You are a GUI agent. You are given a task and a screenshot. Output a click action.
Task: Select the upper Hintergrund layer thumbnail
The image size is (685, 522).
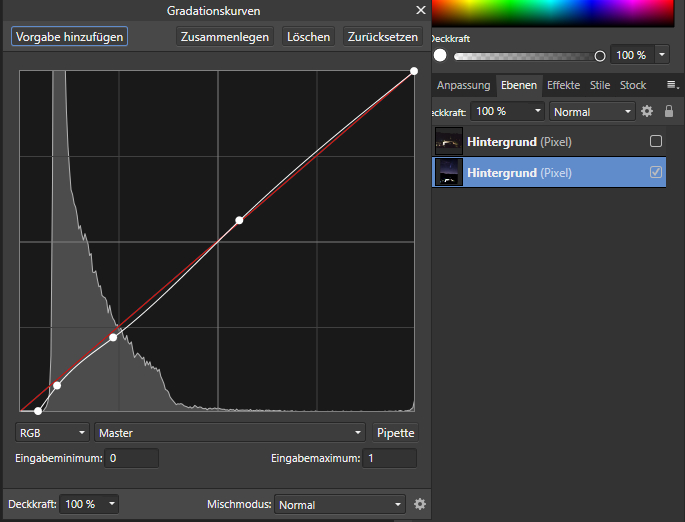(x=449, y=141)
